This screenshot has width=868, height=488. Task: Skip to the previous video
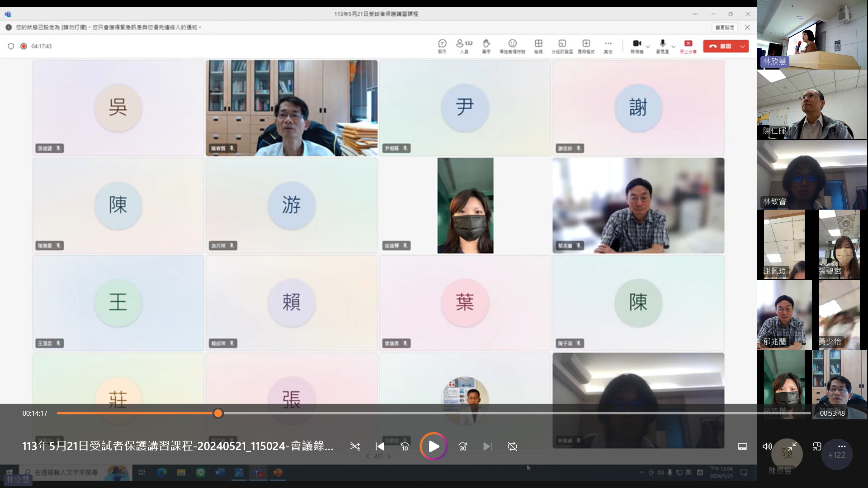380,446
